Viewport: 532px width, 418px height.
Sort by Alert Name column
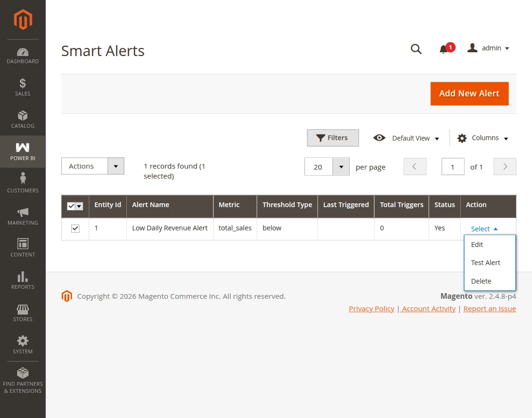point(170,206)
